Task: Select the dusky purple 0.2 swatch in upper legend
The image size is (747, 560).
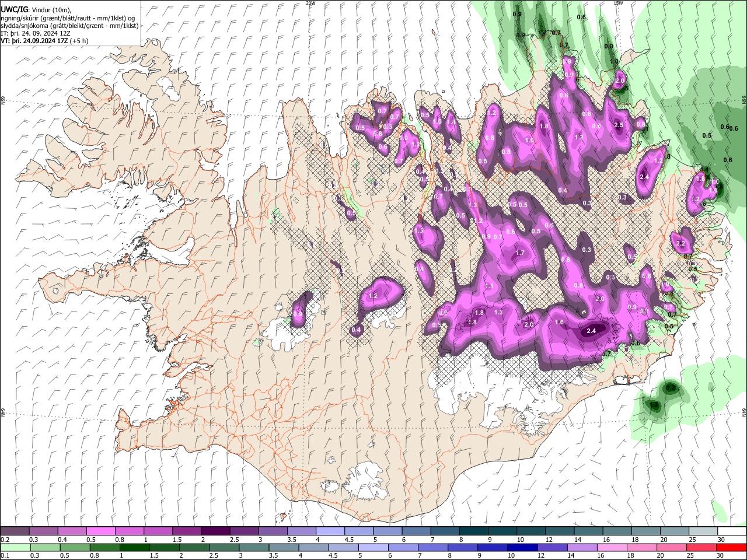Action: point(15,531)
